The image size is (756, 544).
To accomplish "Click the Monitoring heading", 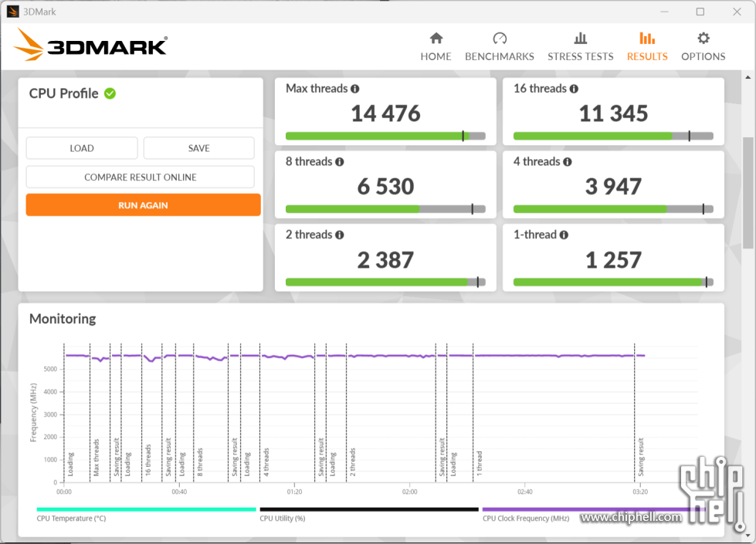I will tap(63, 319).
